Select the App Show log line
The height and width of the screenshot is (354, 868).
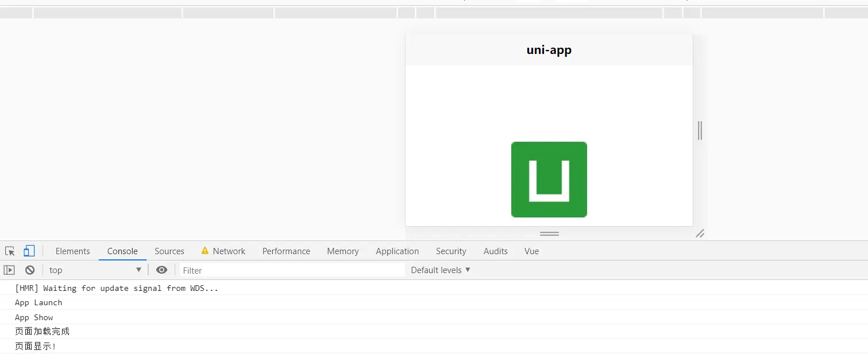[x=34, y=317]
